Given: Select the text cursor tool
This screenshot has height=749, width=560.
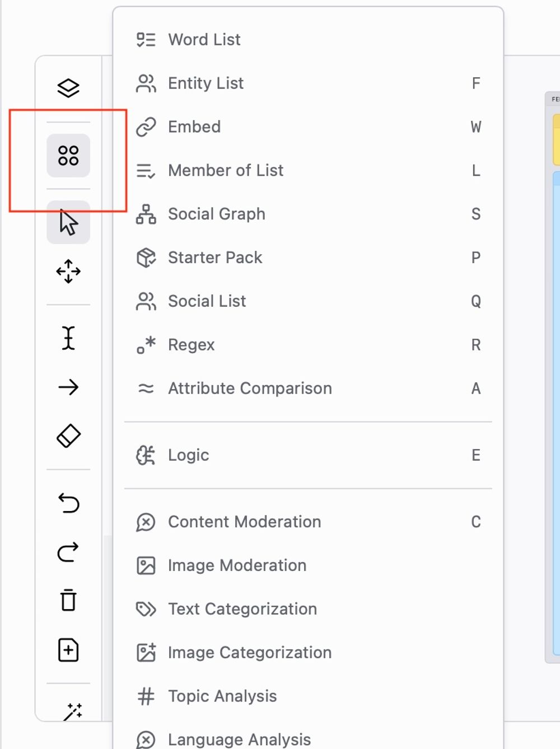Looking at the screenshot, I should click(x=68, y=338).
